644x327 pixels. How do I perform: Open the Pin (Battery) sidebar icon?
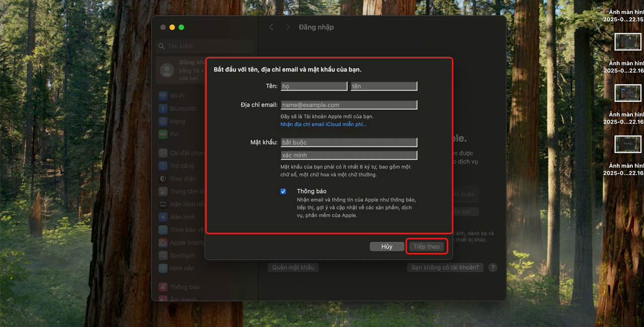(x=163, y=135)
